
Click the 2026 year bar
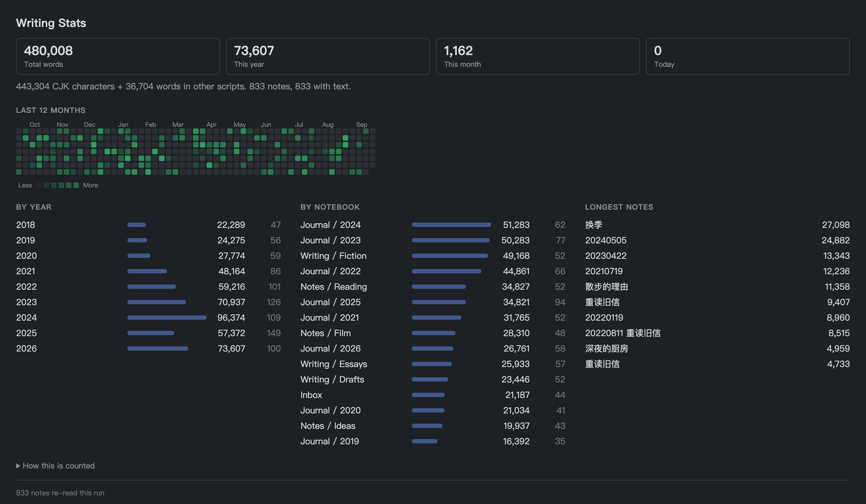(x=158, y=348)
